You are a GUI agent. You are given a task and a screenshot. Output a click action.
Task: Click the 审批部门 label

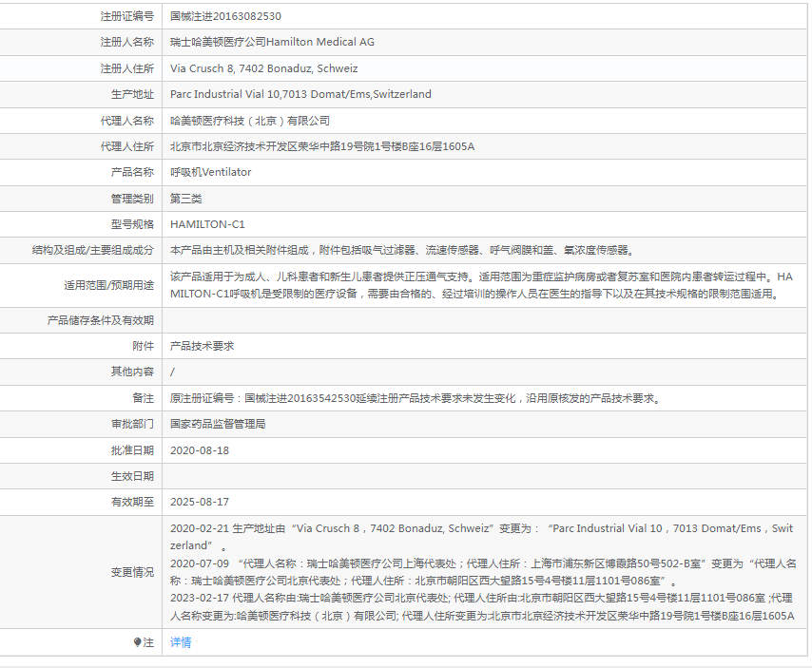132,425
